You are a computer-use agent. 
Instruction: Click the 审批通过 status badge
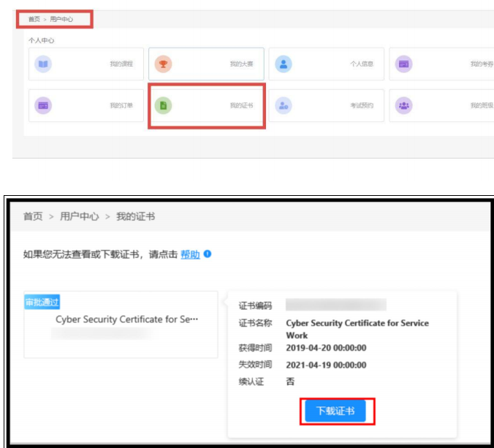pos(42,303)
